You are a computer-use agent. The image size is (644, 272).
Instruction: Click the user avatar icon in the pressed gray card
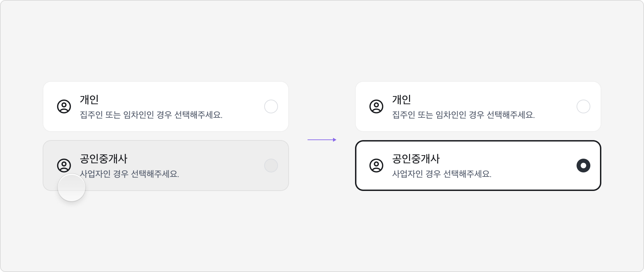[x=63, y=165]
